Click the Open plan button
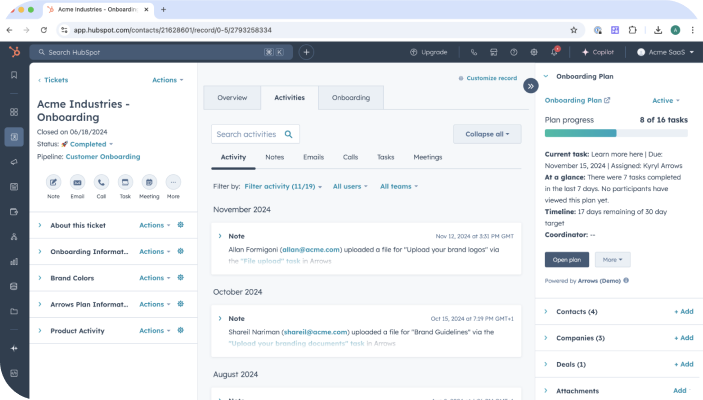Screen dimensions: 703x400 click(567, 260)
